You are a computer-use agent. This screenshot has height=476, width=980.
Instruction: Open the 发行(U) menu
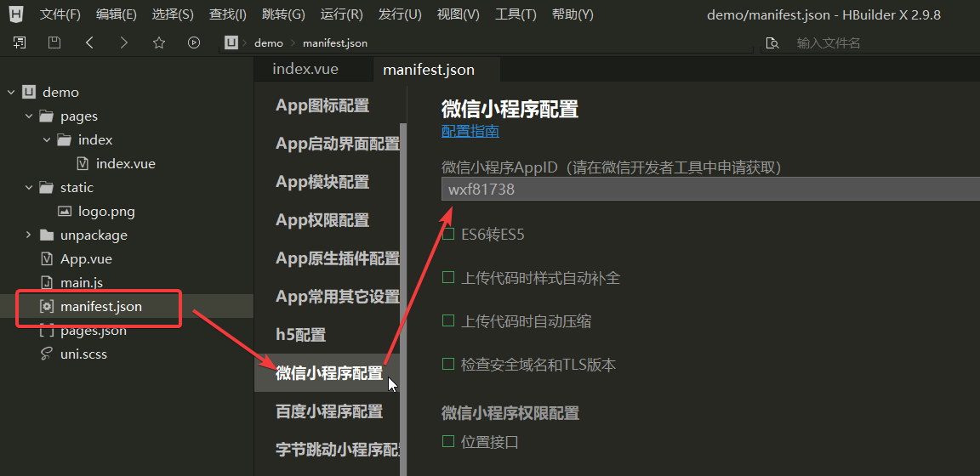[400, 14]
